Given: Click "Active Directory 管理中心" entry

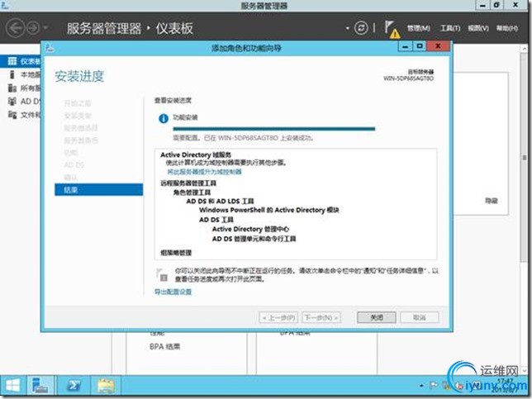Looking at the screenshot, I should coord(250,229).
